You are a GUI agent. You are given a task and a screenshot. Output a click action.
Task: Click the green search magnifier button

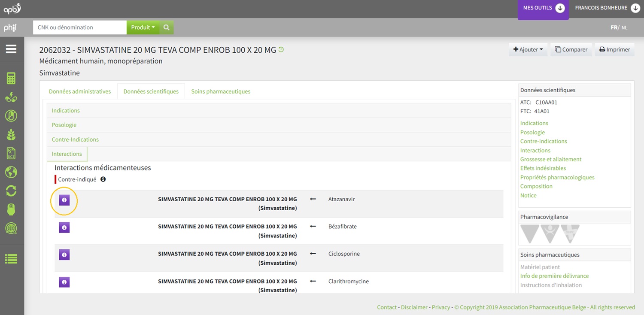(x=167, y=27)
